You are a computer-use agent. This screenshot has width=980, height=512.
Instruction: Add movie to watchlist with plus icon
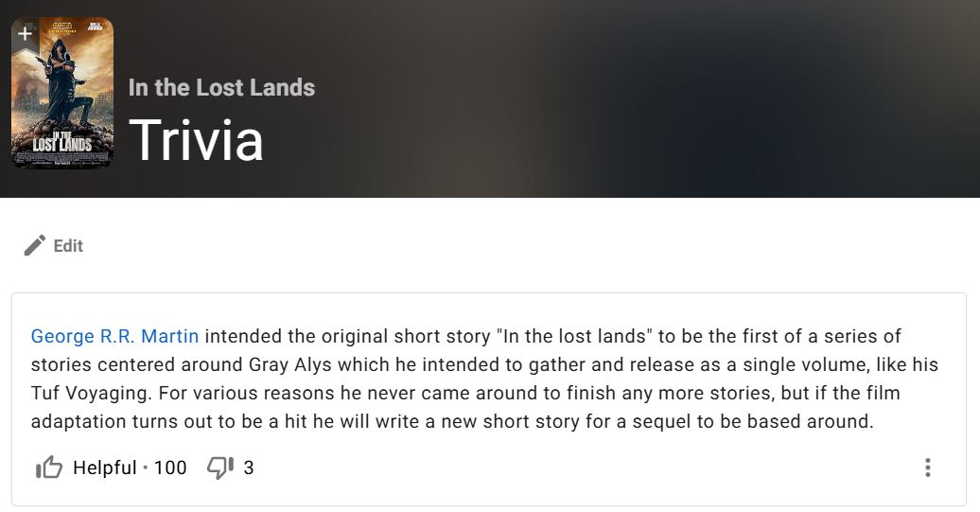(25, 33)
